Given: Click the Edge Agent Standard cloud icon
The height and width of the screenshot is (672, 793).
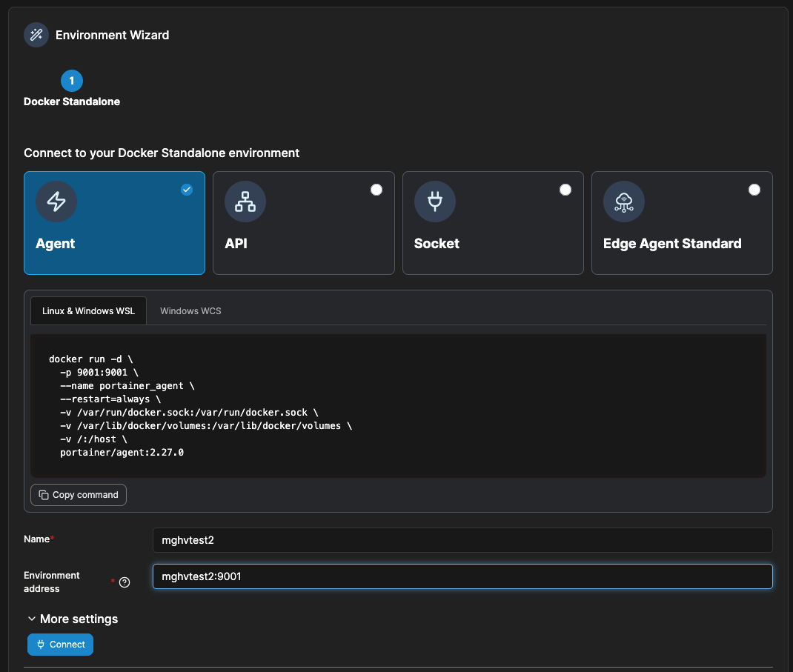Looking at the screenshot, I should [624, 202].
